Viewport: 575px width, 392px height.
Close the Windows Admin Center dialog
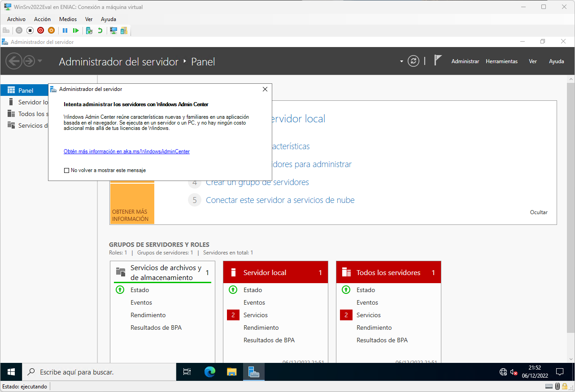tap(265, 89)
